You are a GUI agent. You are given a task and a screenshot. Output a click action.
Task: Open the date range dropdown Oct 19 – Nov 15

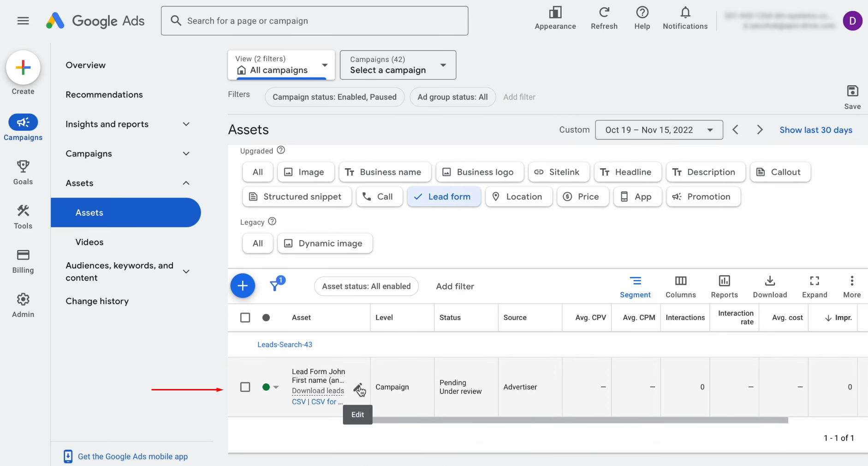(659, 130)
